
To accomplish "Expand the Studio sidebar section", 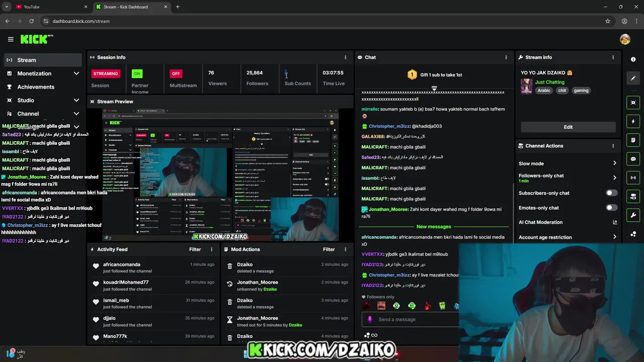I will pyautogui.click(x=76, y=101).
